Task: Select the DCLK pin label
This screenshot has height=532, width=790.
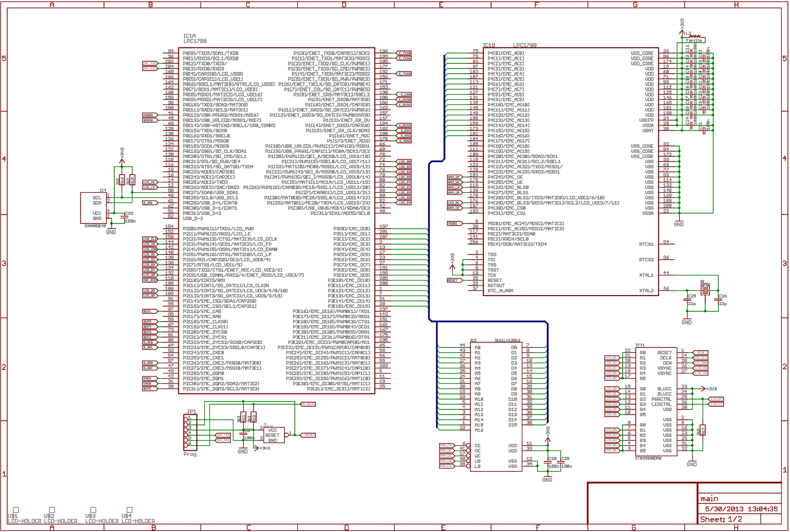Action: [666, 358]
